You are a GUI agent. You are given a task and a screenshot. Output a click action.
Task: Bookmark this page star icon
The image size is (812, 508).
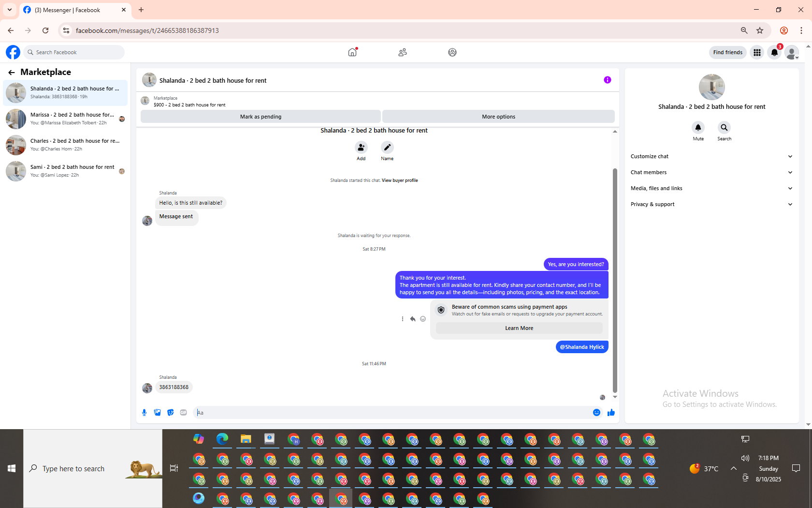point(760,30)
